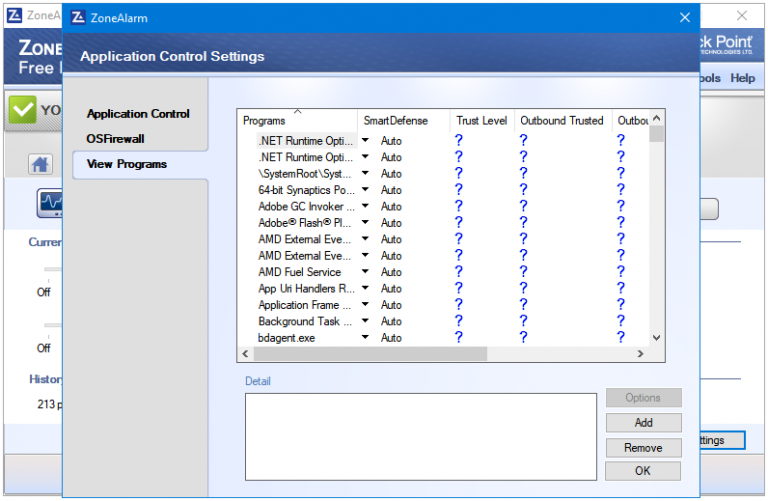The width and height of the screenshot is (768, 501).
Task: Open SmartDefense dropdown for 64-bit Synaptics row
Action: [365, 189]
